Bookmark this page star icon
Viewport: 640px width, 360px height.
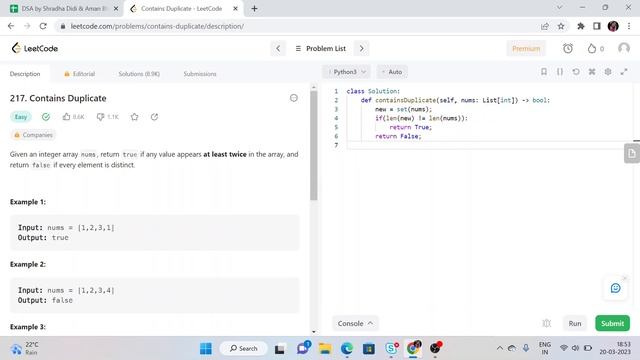point(561,26)
